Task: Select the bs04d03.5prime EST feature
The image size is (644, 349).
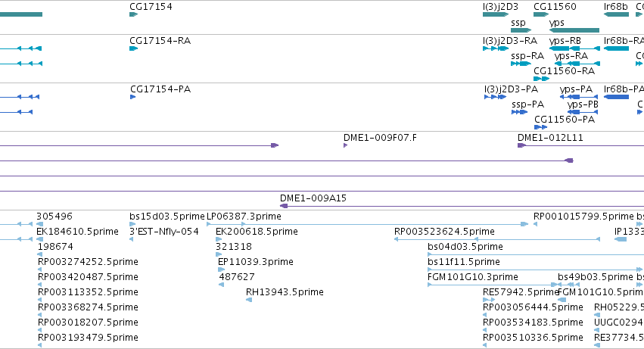Action: (536, 254)
